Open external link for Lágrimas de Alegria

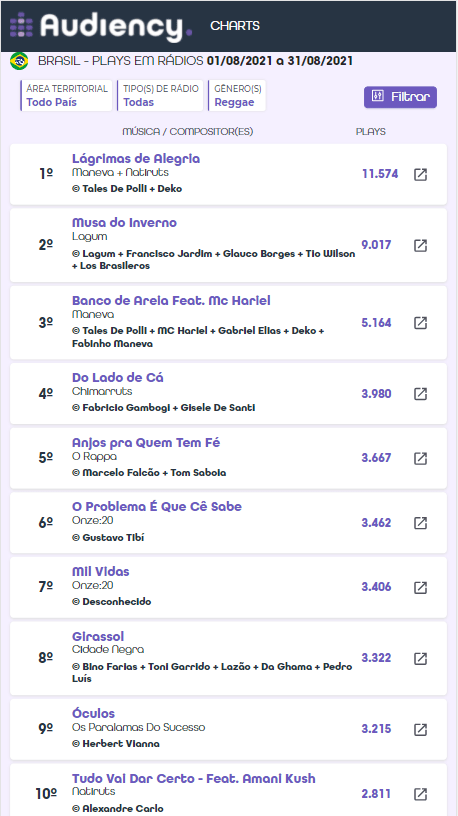420,174
